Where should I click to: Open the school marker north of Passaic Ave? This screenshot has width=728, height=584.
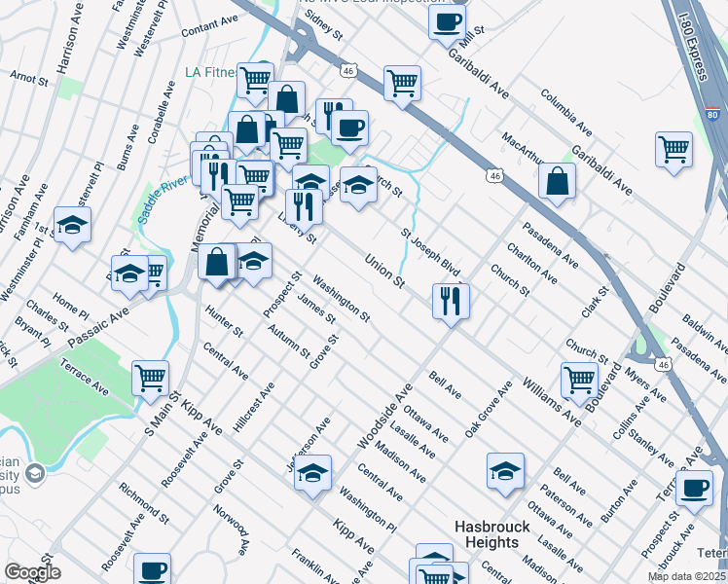[x=129, y=275]
